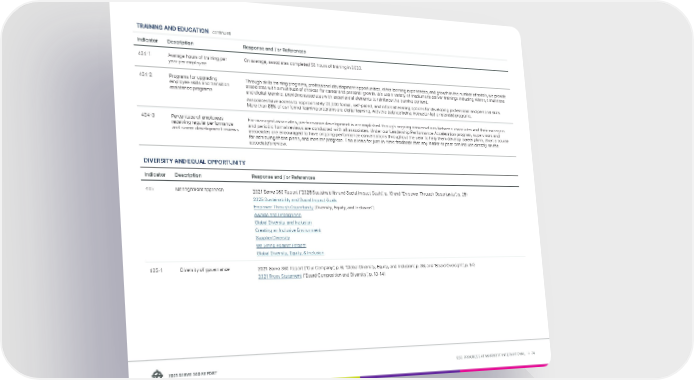The height and width of the screenshot is (380, 694).
Task: Click indicator 404-3 in the table
Action: tap(148, 115)
